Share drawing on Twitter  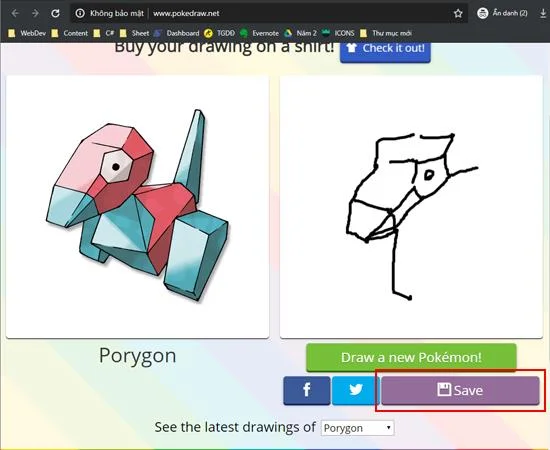[x=355, y=390]
